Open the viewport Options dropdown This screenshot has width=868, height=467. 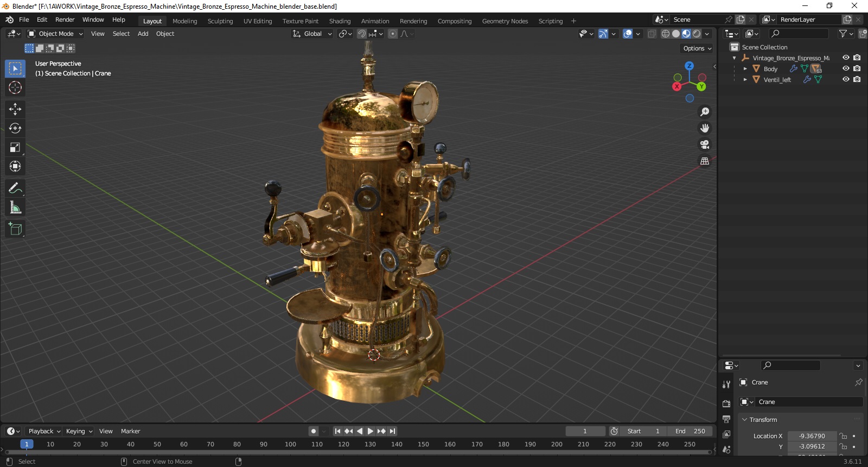697,48
